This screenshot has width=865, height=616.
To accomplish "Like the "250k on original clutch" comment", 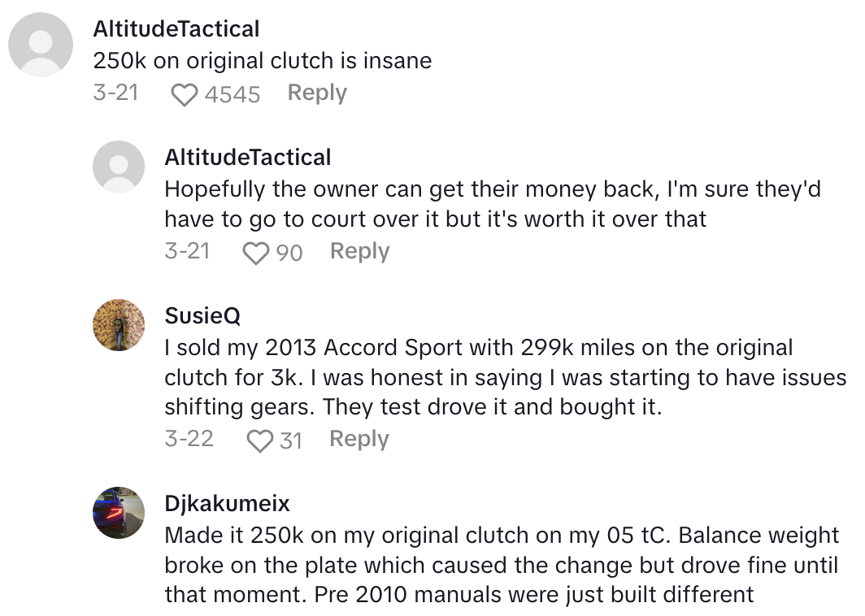I will [185, 94].
